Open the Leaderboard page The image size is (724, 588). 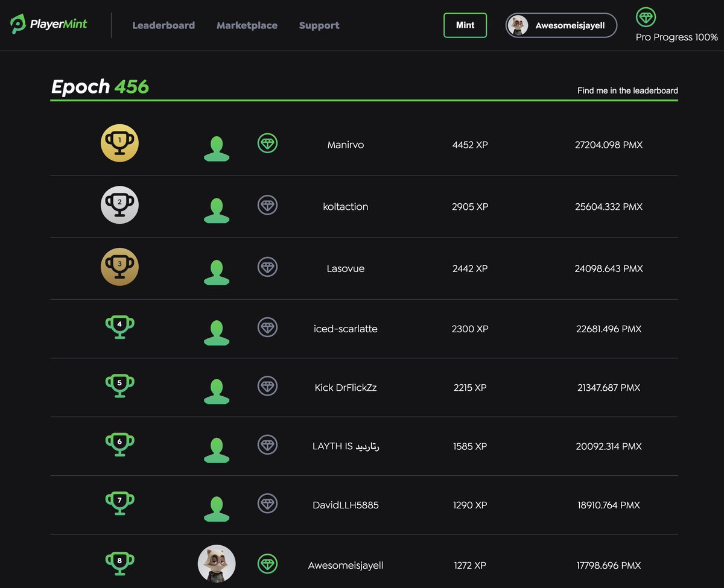[164, 25]
